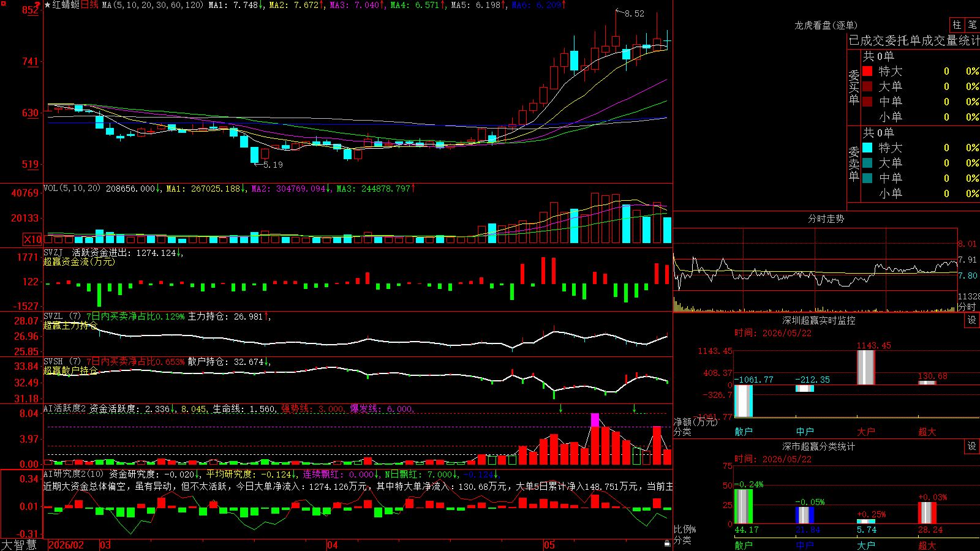Click the 8.01 price on intraday axis
980x551 pixels.
pos(968,244)
